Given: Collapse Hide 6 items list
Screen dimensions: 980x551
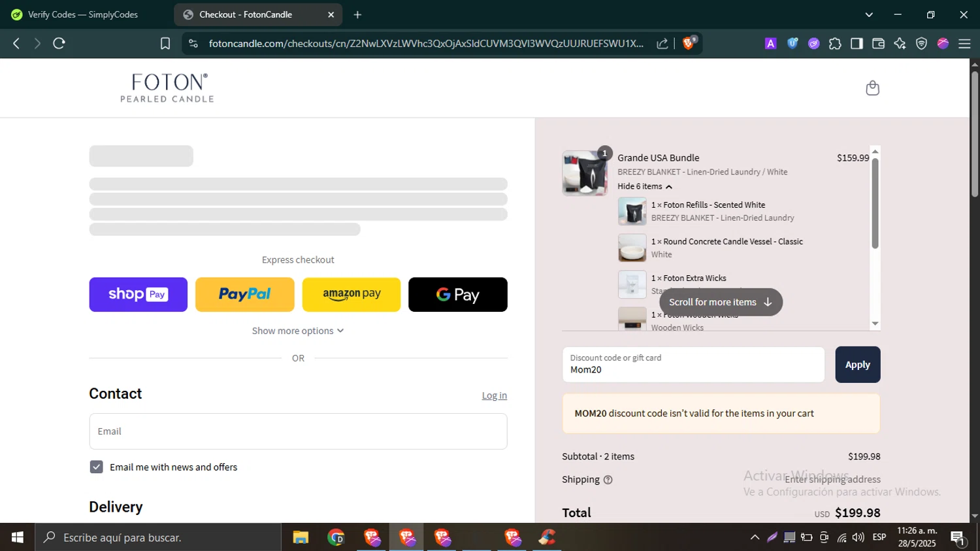Looking at the screenshot, I should pos(644,186).
